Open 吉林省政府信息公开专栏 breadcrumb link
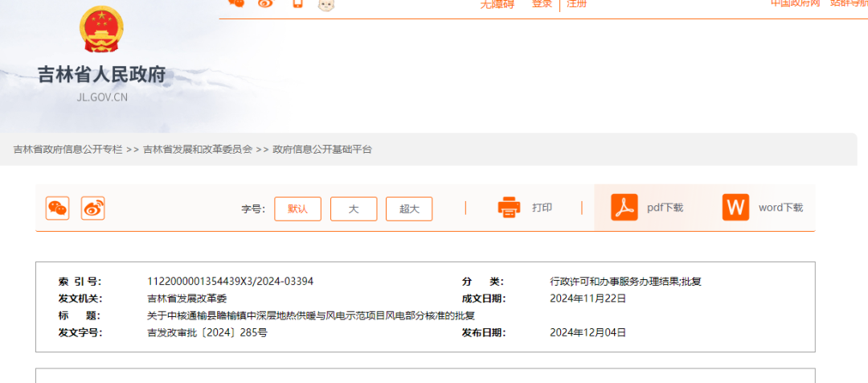 [68, 150]
